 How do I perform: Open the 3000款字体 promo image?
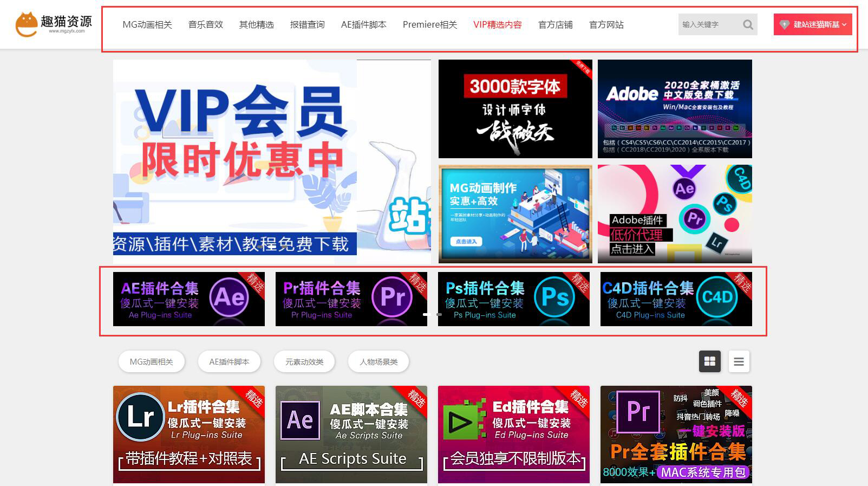pyautogui.click(x=515, y=109)
